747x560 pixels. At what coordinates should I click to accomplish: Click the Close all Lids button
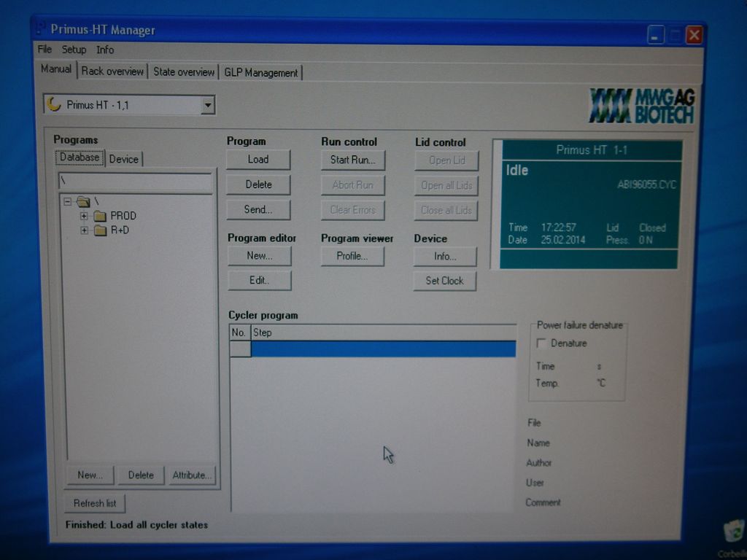446,211
